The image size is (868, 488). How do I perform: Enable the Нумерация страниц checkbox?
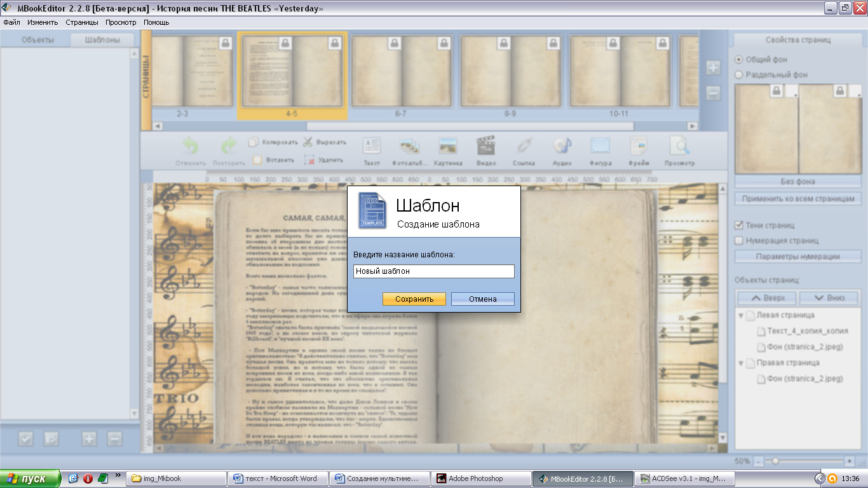tap(738, 240)
